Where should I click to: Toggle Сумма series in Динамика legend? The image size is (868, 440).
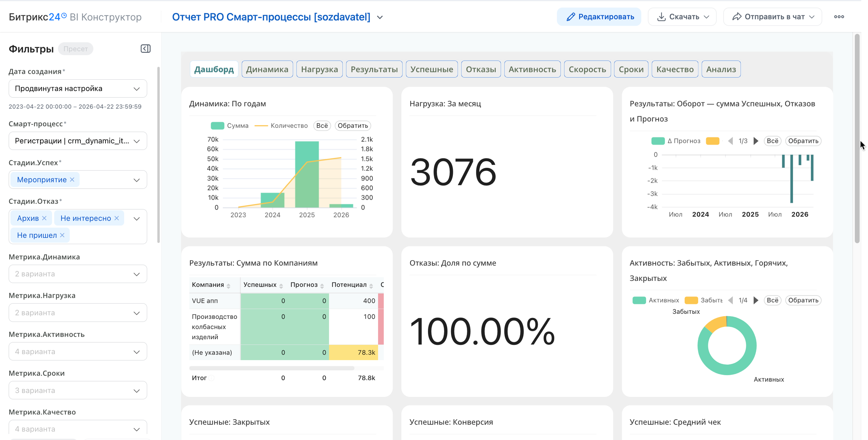229,126
